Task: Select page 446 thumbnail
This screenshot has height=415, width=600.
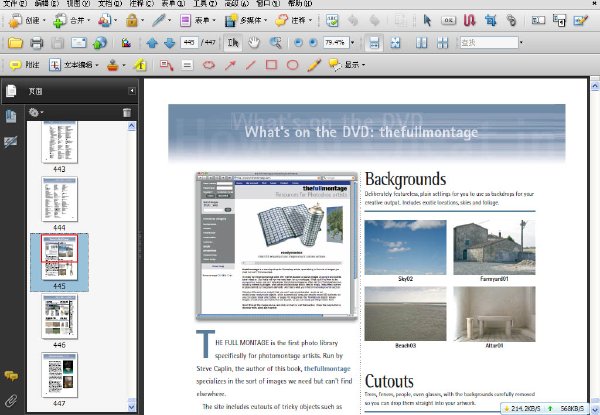Action: click(x=59, y=316)
